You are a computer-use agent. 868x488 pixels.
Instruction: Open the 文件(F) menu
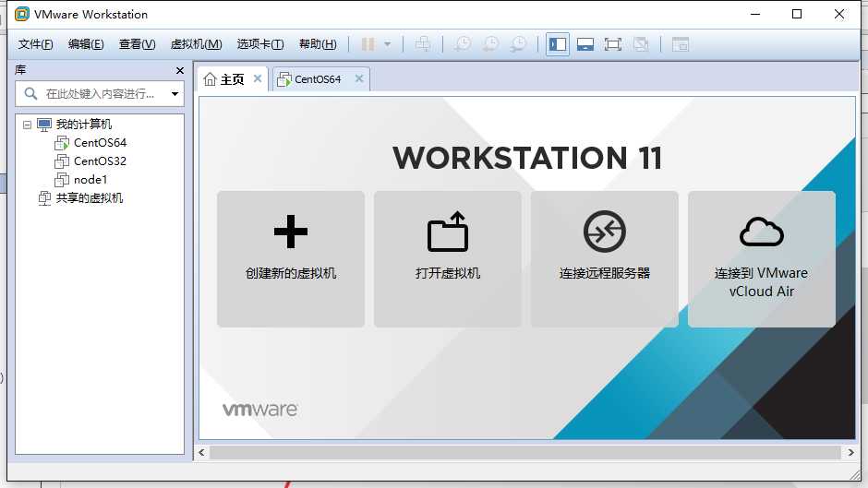(x=35, y=44)
